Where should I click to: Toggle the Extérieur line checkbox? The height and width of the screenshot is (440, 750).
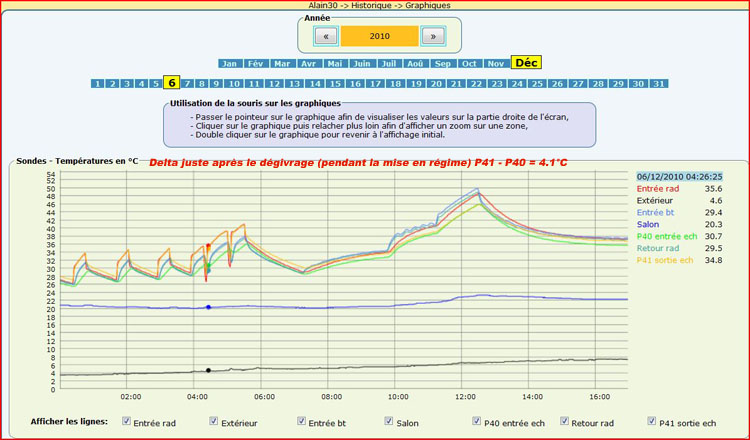click(214, 422)
